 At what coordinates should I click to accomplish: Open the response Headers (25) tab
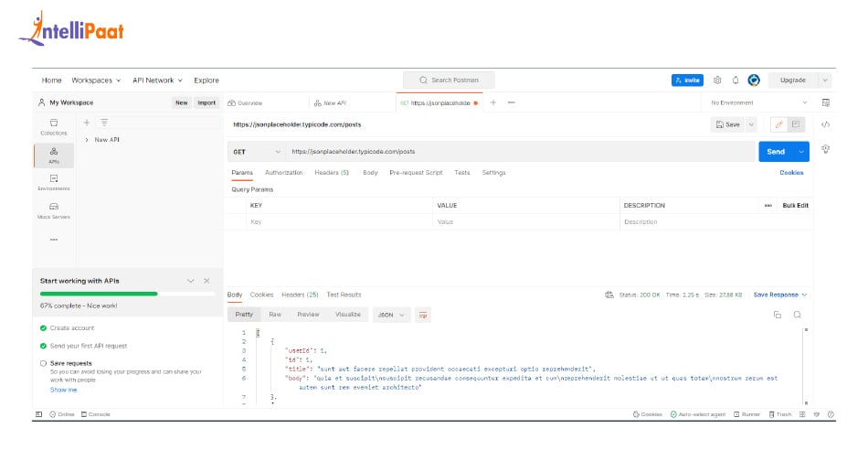point(300,295)
